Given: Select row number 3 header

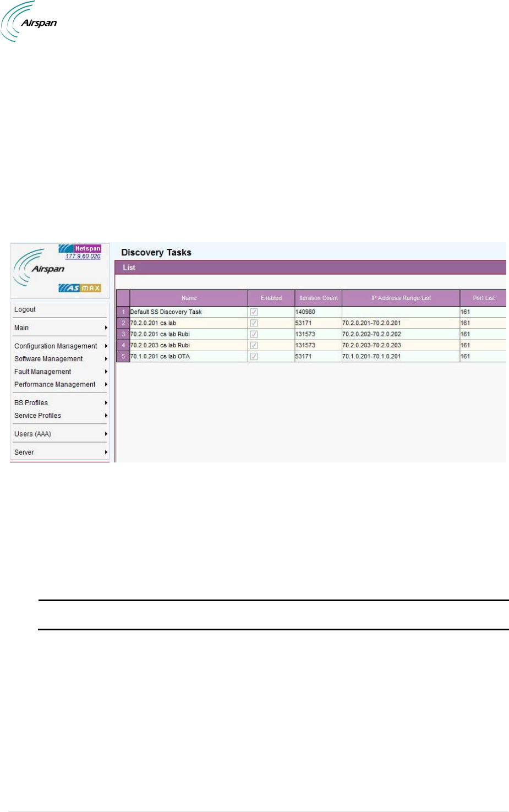Looking at the screenshot, I should (x=123, y=334).
